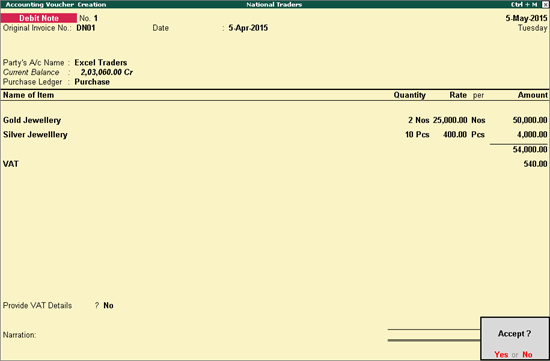
Task: Click the VAT amount 540.00
Action: [x=535, y=164]
